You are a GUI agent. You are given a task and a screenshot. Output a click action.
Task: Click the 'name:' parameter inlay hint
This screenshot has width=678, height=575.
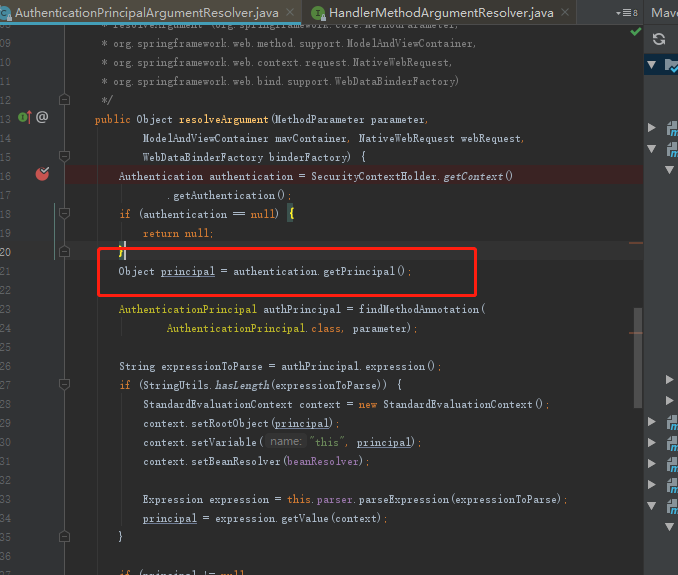coord(285,441)
